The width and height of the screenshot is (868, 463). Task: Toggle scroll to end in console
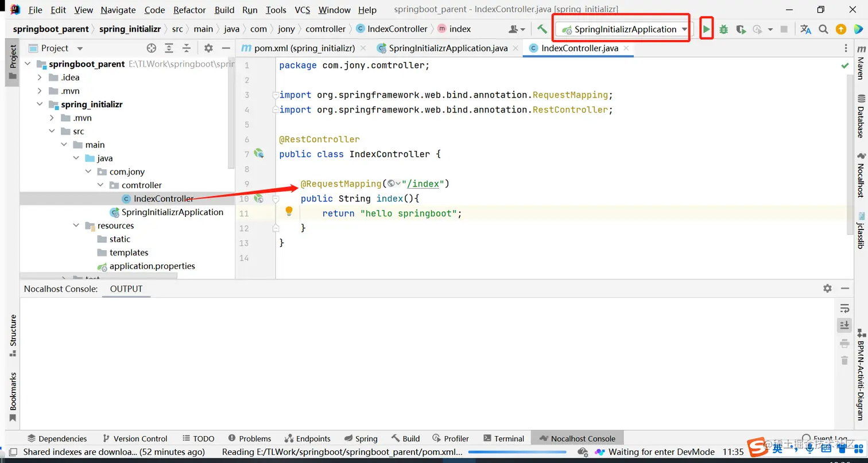tap(844, 325)
